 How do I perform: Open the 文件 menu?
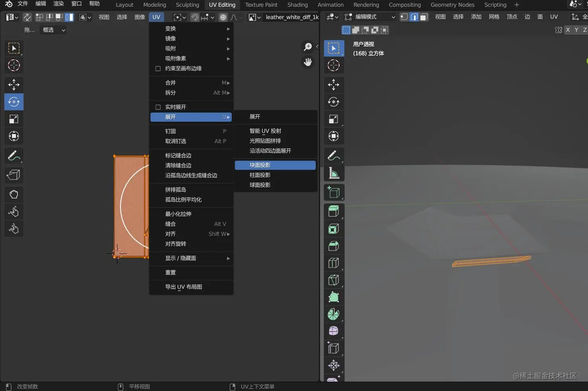tap(23, 4)
